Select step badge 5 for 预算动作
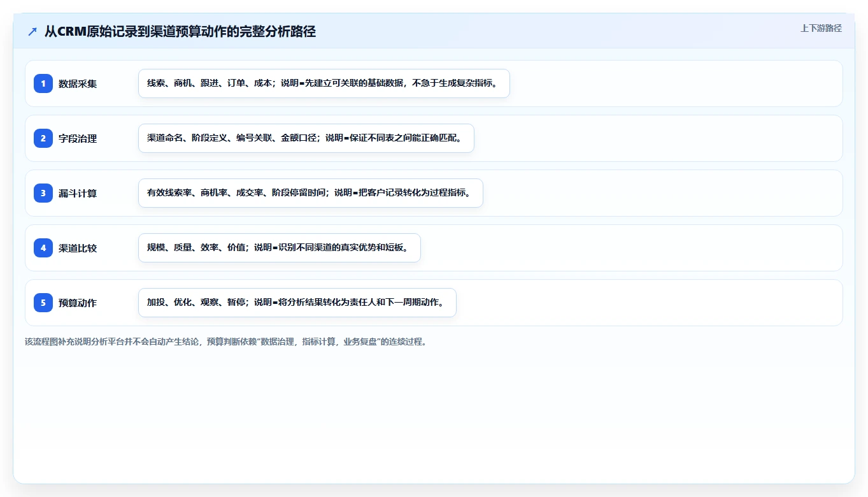The width and height of the screenshot is (868, 497). point(43,303)
